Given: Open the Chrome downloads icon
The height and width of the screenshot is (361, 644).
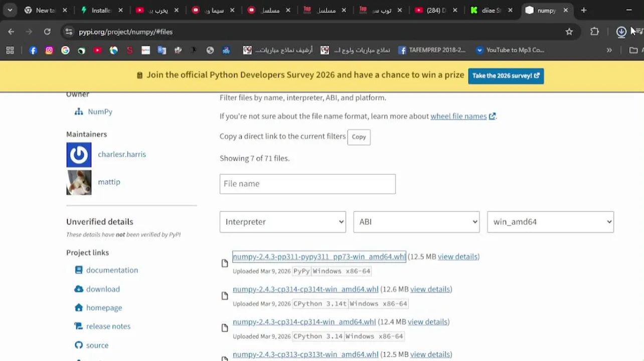Looking at the screenshot, I should click(x=621, y=32).
